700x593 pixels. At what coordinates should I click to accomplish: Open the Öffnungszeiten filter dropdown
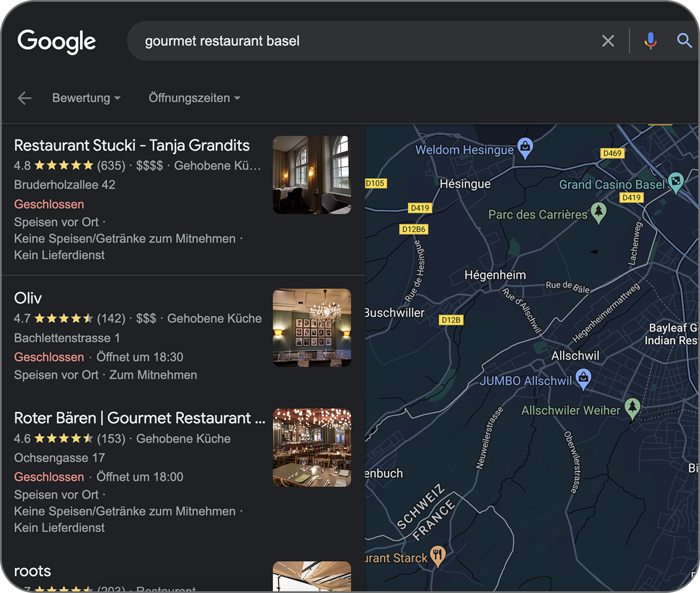(x=194, y=98)
